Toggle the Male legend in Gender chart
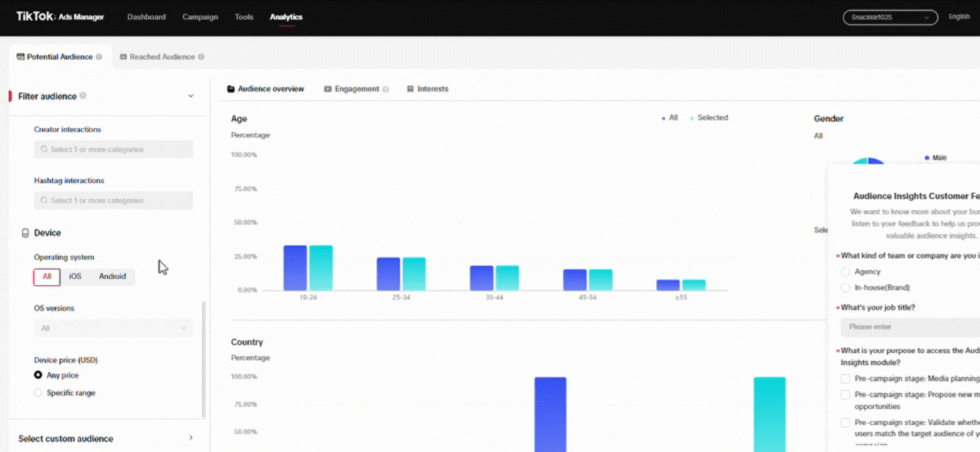 click(x=936, y=158)
